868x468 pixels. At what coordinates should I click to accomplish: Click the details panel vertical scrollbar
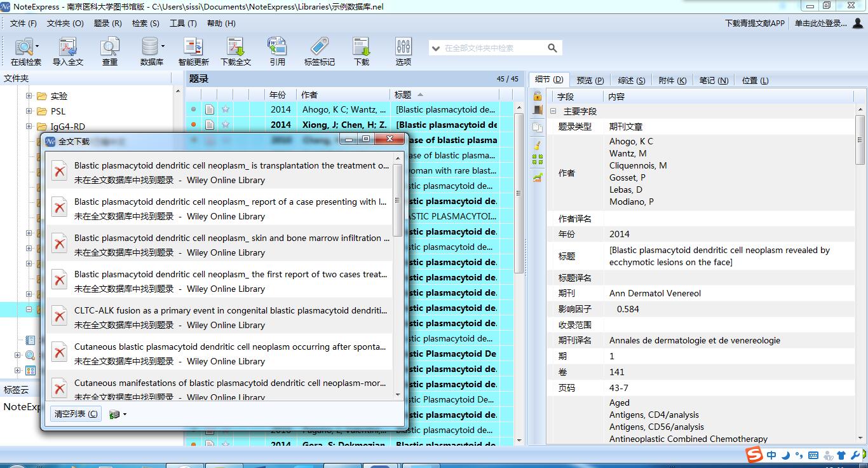pos(861,140)
